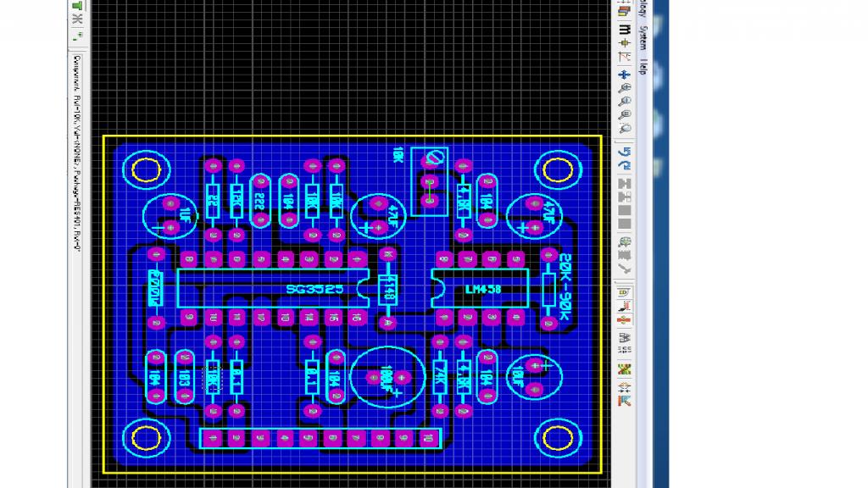Click the zoom out magnifier icon
Screen dimensions: 868x488
click(625, 102)
